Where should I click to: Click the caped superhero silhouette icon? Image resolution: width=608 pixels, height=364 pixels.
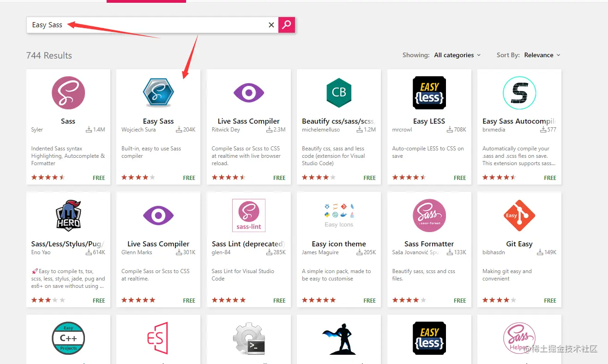click(339, 338)
